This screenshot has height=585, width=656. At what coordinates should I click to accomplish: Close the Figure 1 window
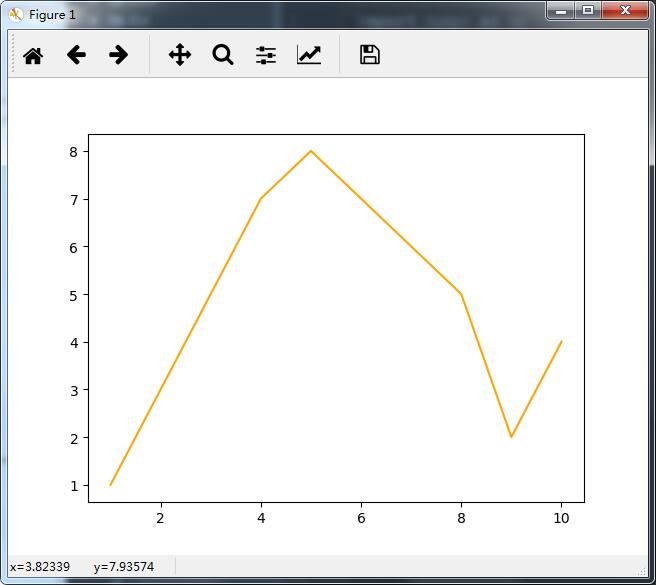[x=625, y=11]
